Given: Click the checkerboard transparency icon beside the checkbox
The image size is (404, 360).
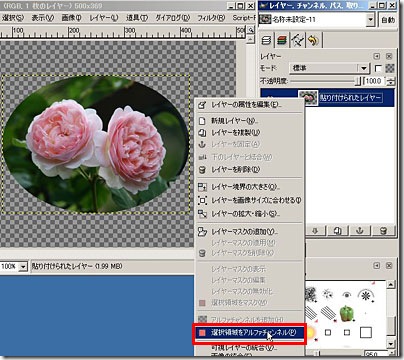Looking at the screenshot, I should (x=390, y=68).
